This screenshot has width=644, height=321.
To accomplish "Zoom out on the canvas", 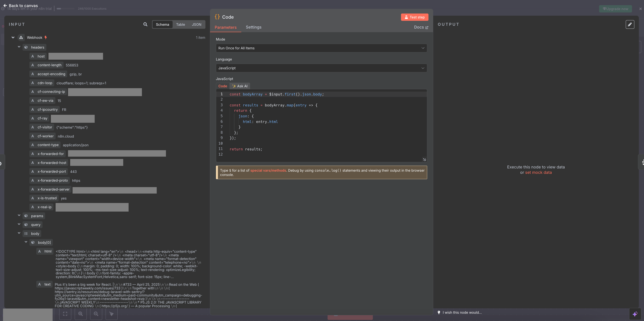I will pyautogui.click(x=96, y=314).
